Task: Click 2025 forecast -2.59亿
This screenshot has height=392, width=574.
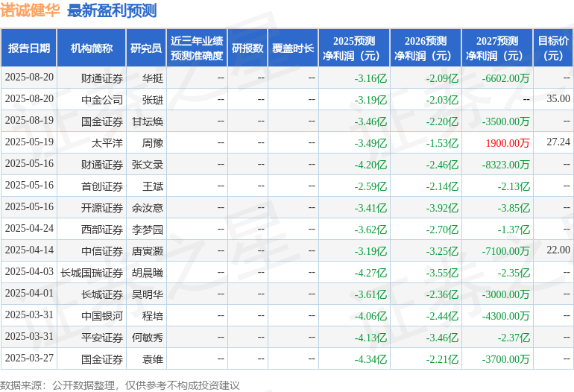Action: coord(370,186)
